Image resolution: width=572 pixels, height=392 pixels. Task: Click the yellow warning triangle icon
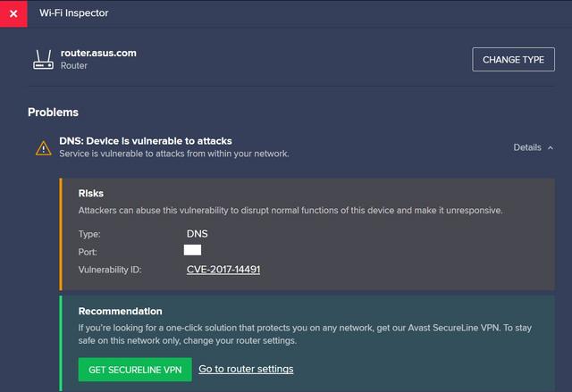click(x=44, y=148)
